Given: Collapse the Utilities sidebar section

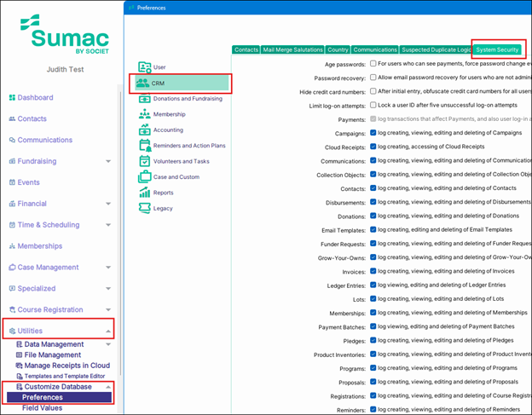Looking at the screenshot, I should point(108,331).
